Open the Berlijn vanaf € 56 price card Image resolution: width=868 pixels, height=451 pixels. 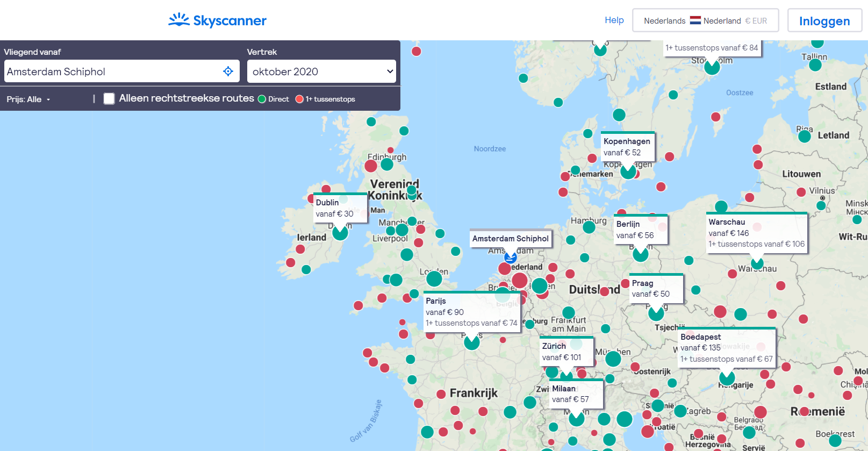click(x=641, y=230)
